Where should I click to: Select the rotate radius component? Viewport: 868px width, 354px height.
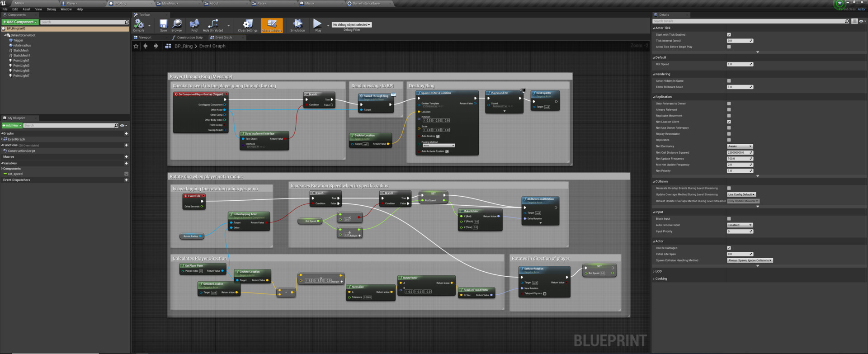(22, 45)
